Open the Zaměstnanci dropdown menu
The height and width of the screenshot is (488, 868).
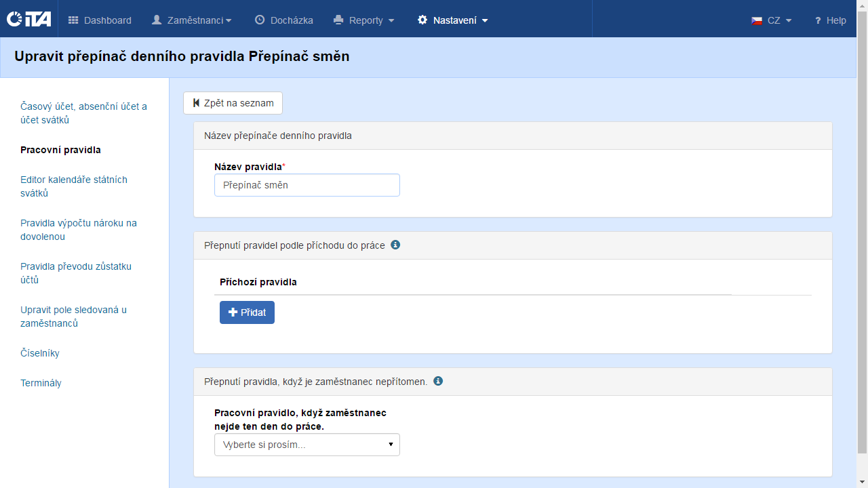pyautogui.click(x=191, y=20)
